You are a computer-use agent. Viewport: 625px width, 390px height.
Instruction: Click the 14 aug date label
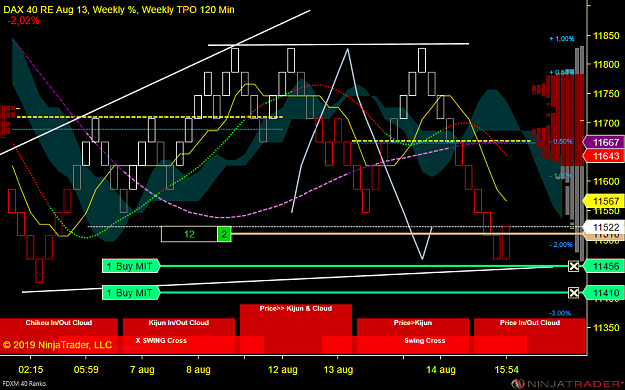tap(440, 370)
